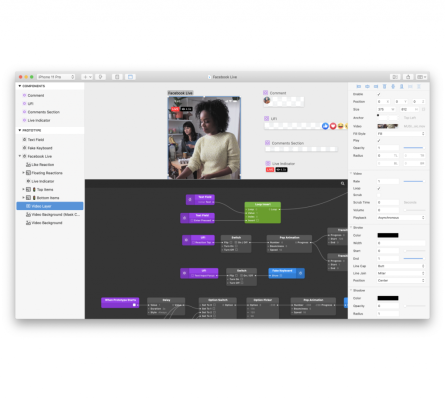
Task: Click the align right edges icon
Action: pos(376,86)
